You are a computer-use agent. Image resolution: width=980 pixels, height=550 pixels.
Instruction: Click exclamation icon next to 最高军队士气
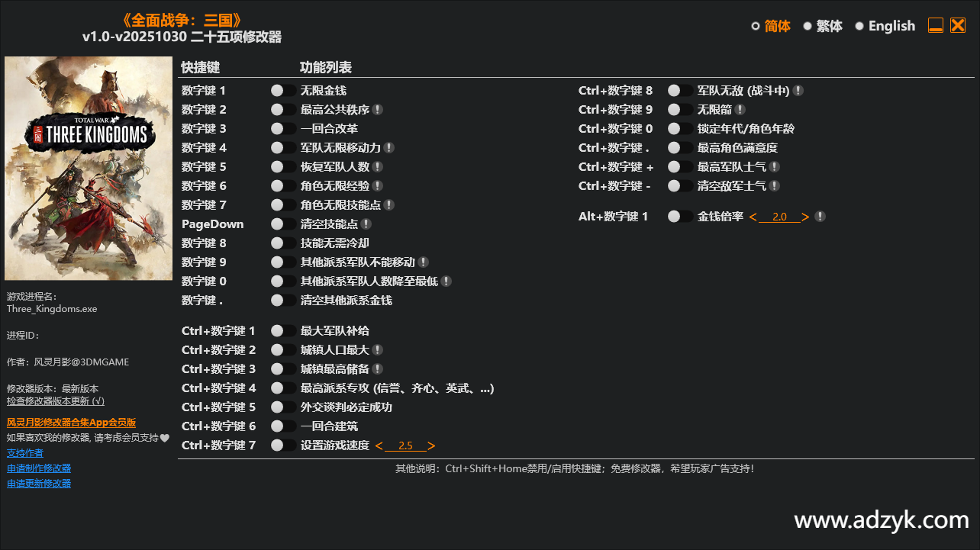point(775,166)
